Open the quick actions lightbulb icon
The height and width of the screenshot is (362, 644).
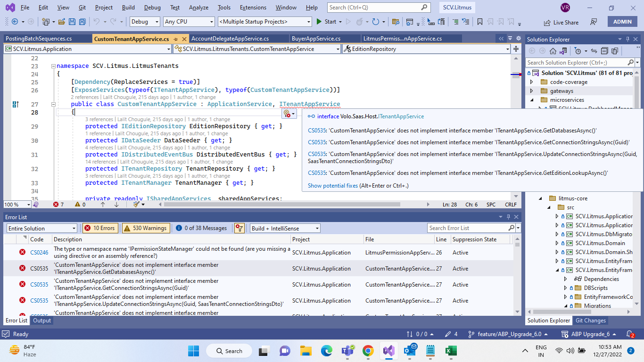287,113
